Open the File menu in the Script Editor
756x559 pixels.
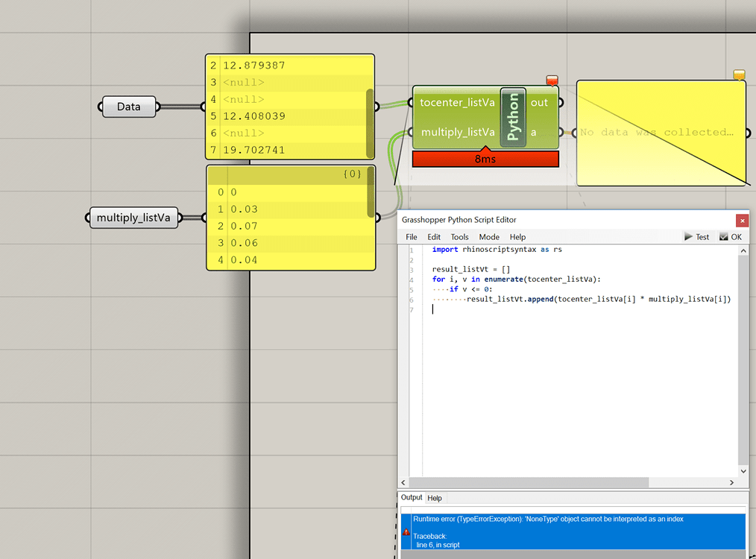coord(411,237)
